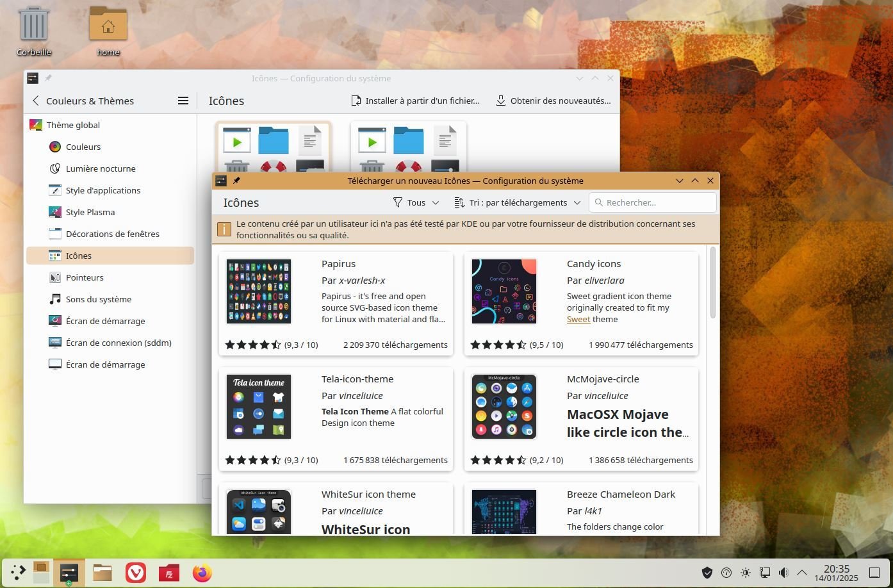
Task: Open the clock showing 20:35
Action: 836,573
